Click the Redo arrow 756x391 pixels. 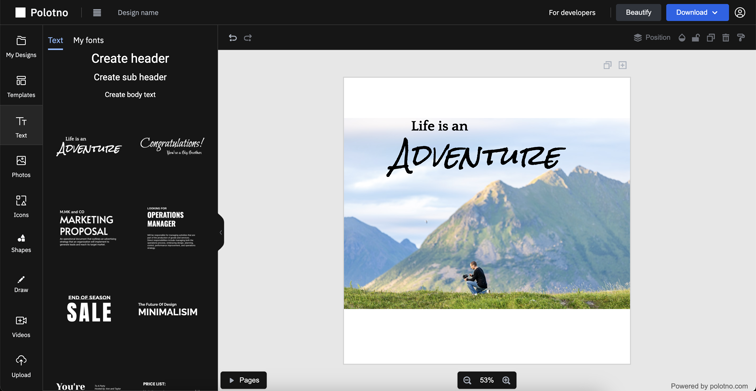coord(247,38)
